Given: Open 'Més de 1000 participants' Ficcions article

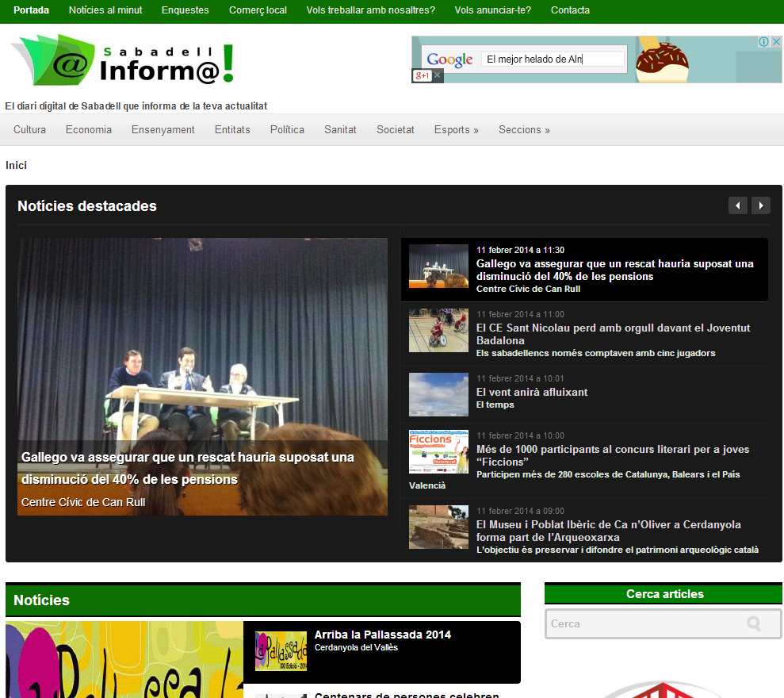Looking at the screenshot, I should pos(613,456).
